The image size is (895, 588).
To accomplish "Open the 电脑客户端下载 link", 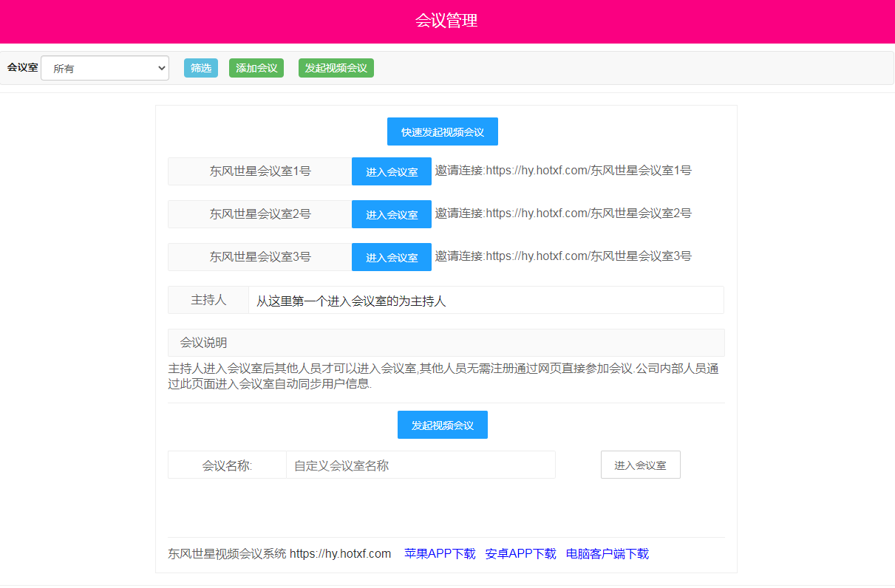I will tap(607, 553).
